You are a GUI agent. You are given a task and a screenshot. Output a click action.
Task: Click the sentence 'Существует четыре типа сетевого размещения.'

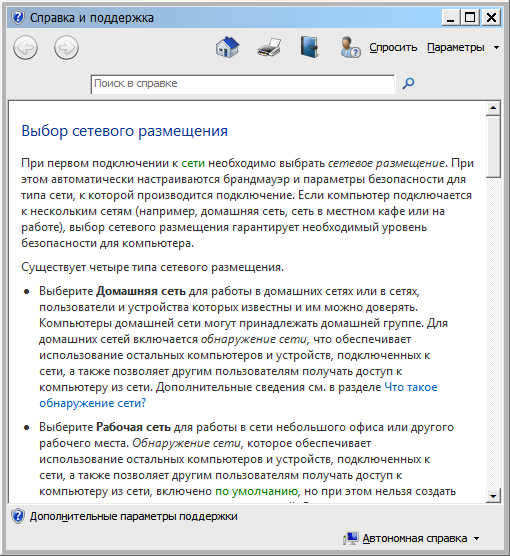tap(153, 267)
